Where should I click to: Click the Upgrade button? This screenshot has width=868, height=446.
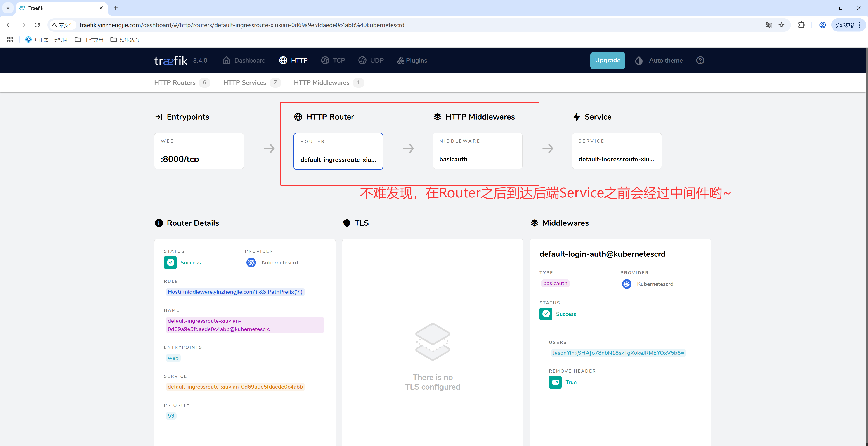click(607, 61)
